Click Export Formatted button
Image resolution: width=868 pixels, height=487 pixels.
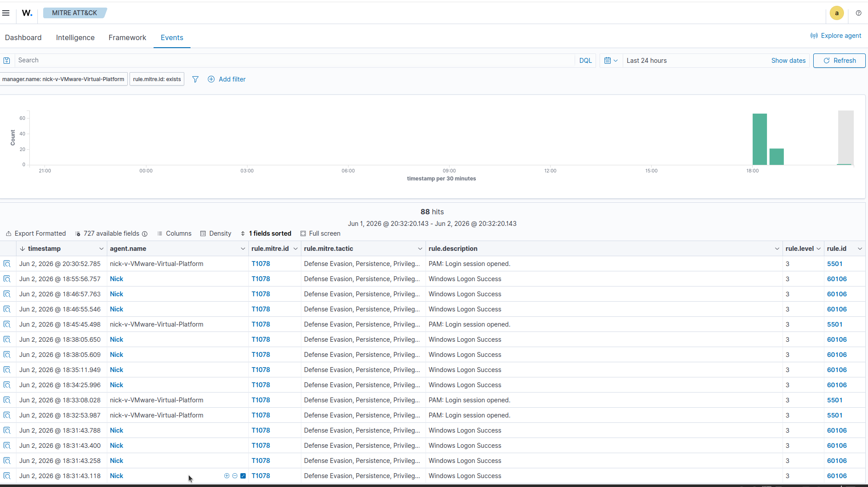(x=36, y=233)
